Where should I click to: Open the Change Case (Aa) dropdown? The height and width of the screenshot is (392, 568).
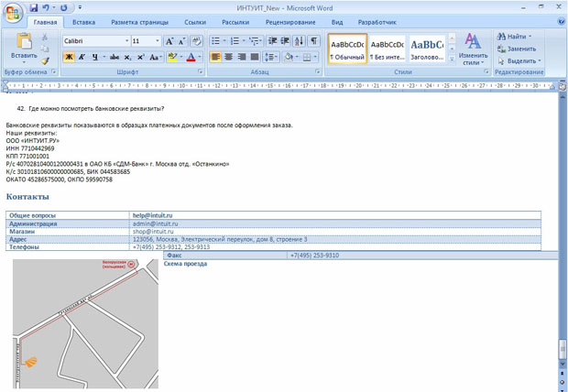[156, 57]
